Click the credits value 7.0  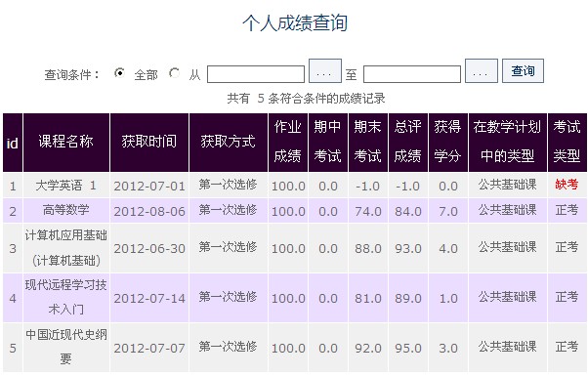pos(448,211)
